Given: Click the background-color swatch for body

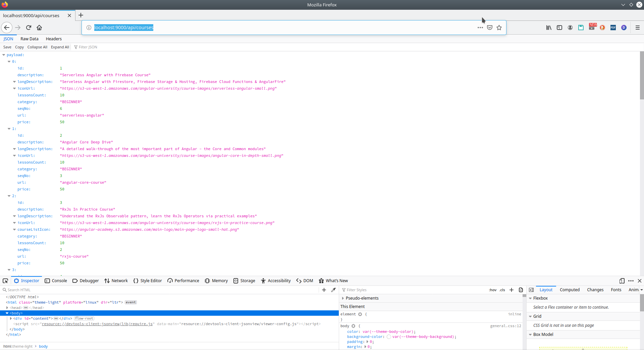Looking at the screenshot, I should (x=389, y=337).
